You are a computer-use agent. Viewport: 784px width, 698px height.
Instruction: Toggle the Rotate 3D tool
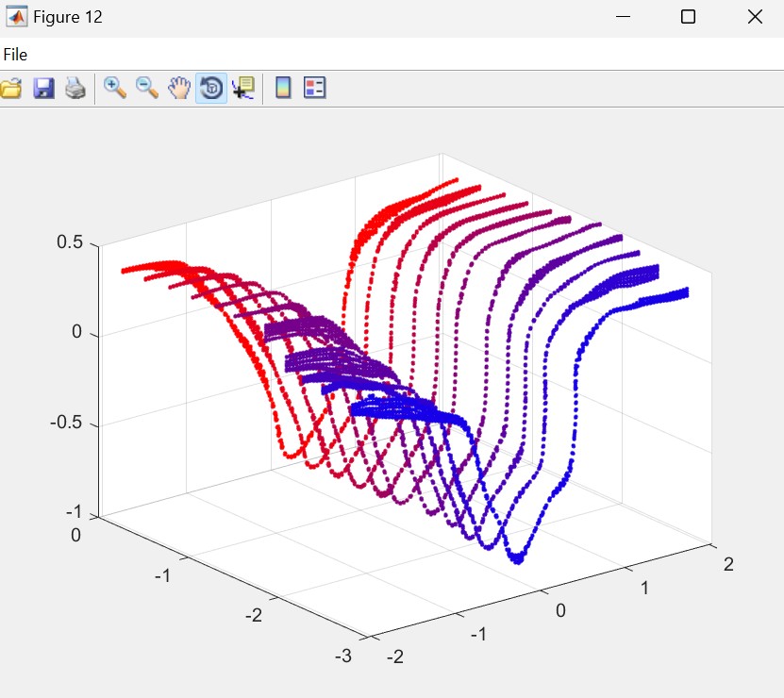coord(211,89)
